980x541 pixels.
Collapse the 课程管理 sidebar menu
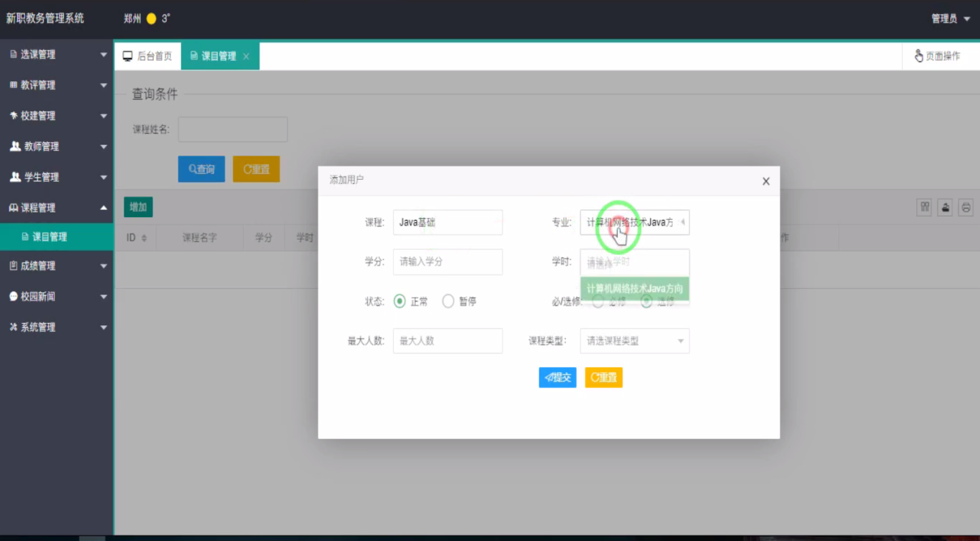click(57, 208)
